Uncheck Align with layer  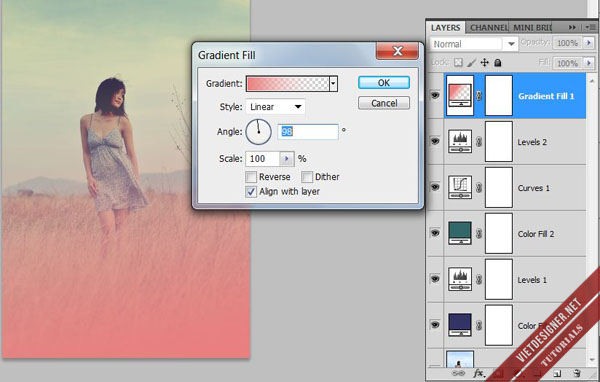[251, 191]
